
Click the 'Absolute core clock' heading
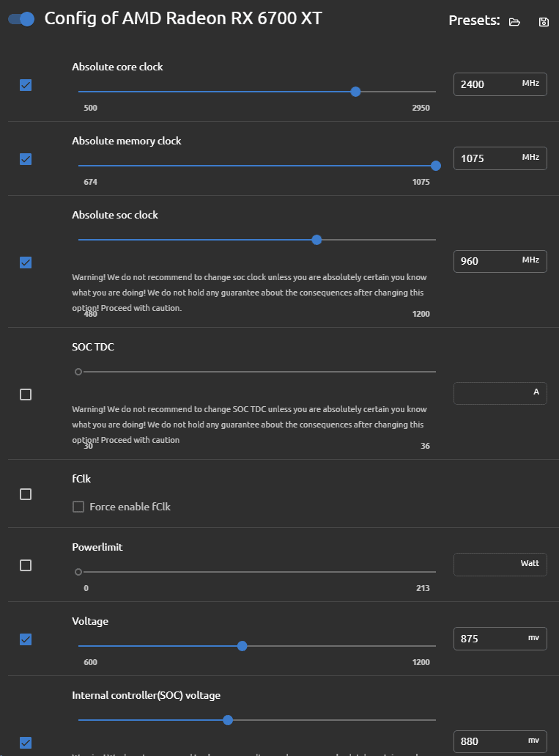[117, 67]
